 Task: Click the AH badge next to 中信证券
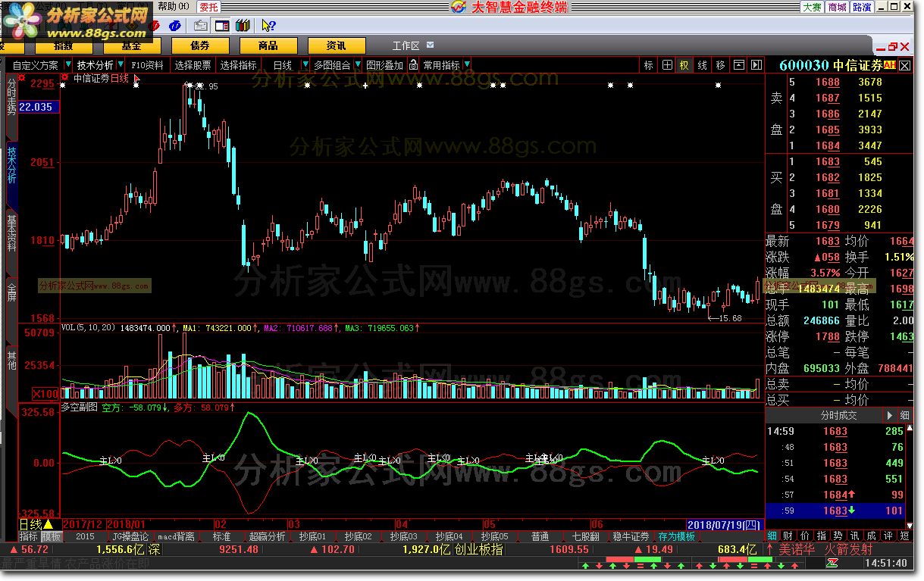click(890, 65)
